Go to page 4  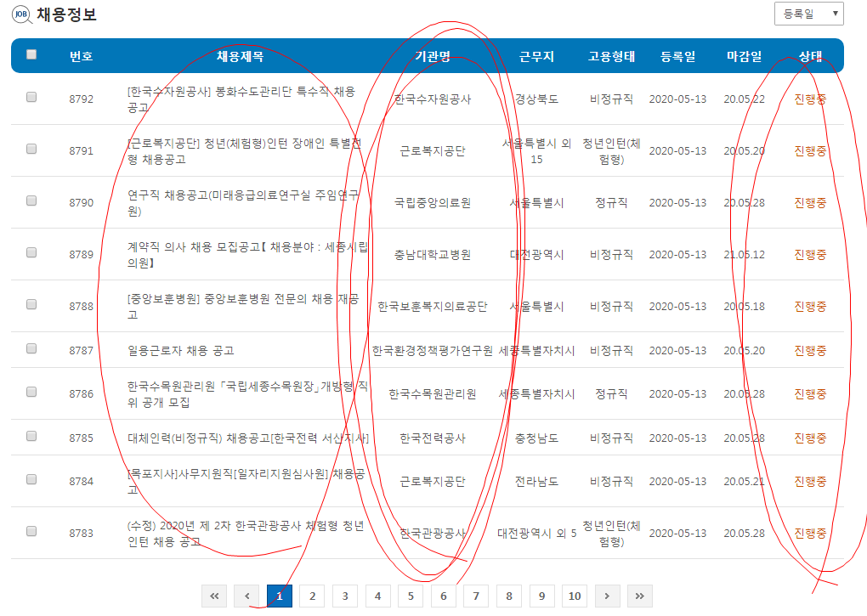pyautogui.click(x=377, y=596)
